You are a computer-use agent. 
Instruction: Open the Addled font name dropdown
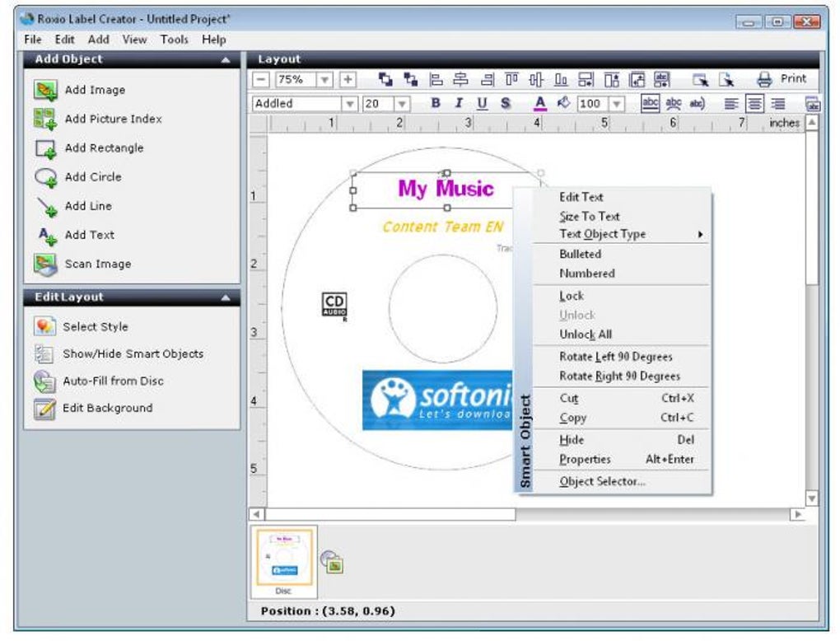pos(350,104)
